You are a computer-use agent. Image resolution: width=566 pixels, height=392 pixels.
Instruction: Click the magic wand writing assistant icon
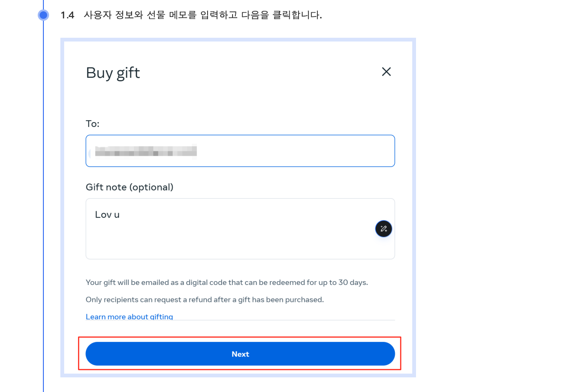(x=383, y=229)
